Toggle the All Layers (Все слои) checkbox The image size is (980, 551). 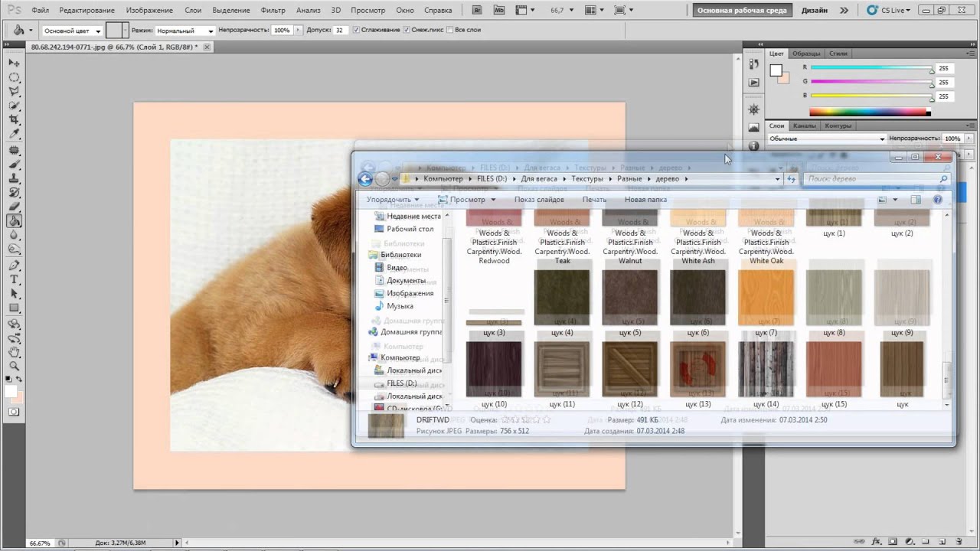pos(451,30)
